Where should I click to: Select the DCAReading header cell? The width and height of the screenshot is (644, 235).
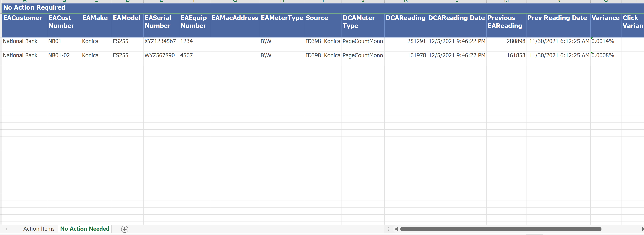pos(405,26)
